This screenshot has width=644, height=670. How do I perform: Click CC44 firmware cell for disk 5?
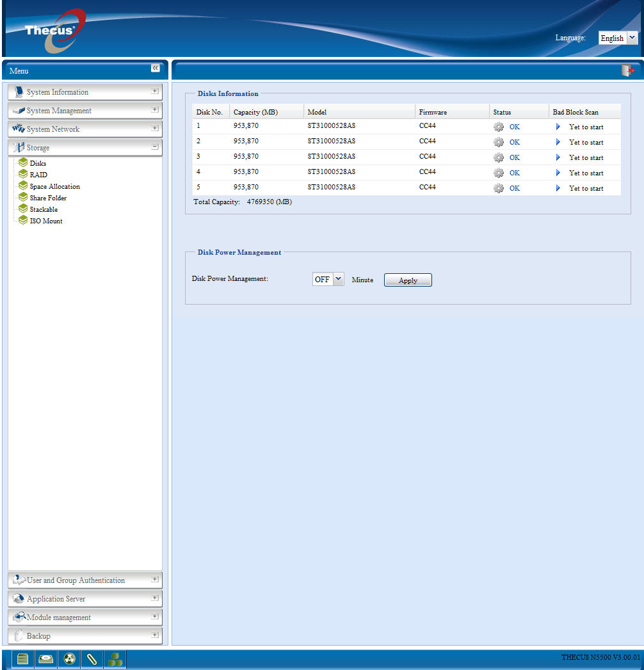click(x=428, y=187)
